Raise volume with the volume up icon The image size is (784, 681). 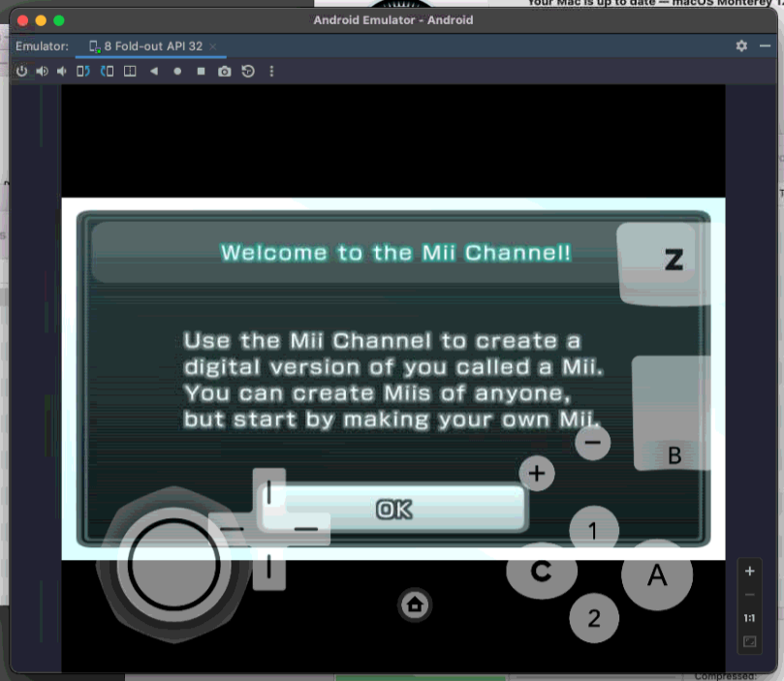[x=42, y=71]
